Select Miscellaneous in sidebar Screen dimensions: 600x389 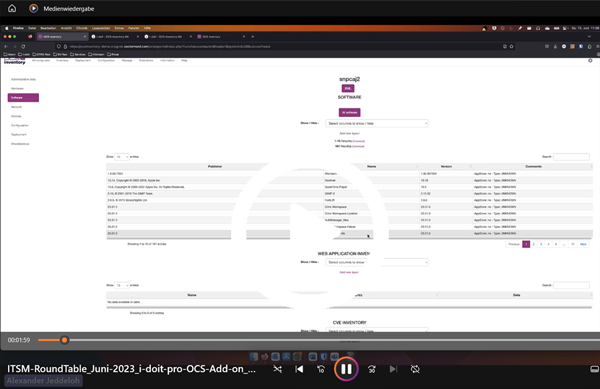click(20, 144)
